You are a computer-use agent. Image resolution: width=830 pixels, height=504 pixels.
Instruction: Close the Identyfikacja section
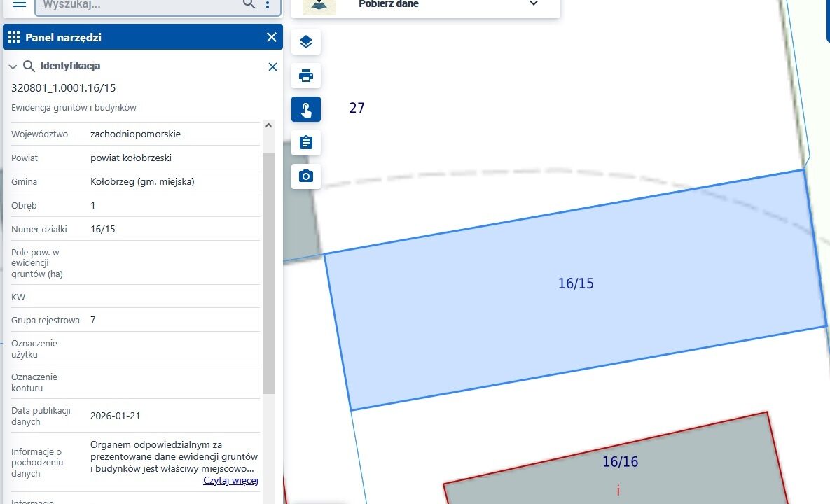273,67
